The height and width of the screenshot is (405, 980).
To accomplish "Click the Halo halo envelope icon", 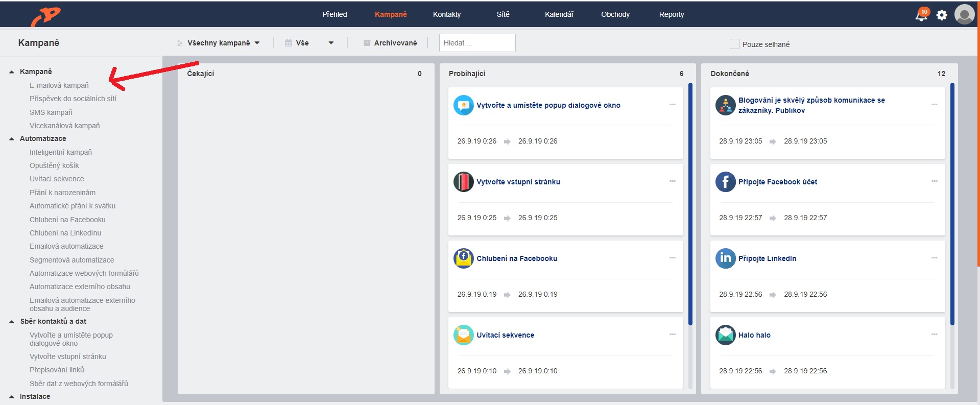I will pyautogui.click(x=725, y=335).
